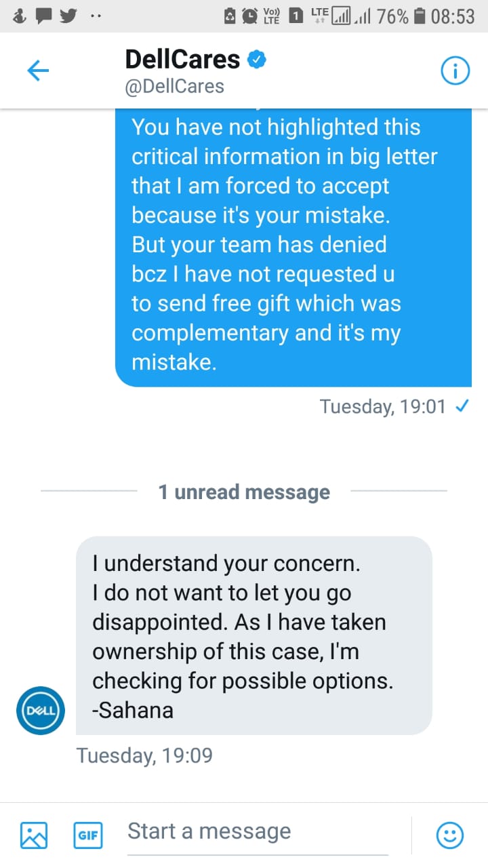Tap the '1 unread message' divider
This screenshot has height=868, width=488.
click(244, 492)
